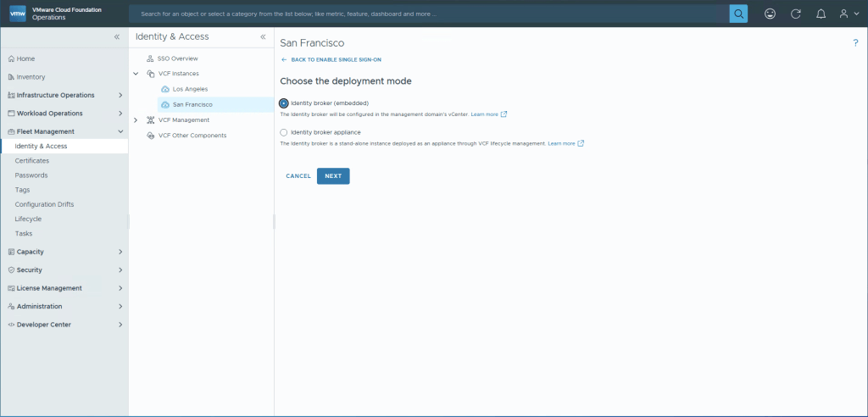Expand the Infrastructure Operations menu
Image resolution: width=868 pixels, height=417 pixels.
[x=120, y=95]
